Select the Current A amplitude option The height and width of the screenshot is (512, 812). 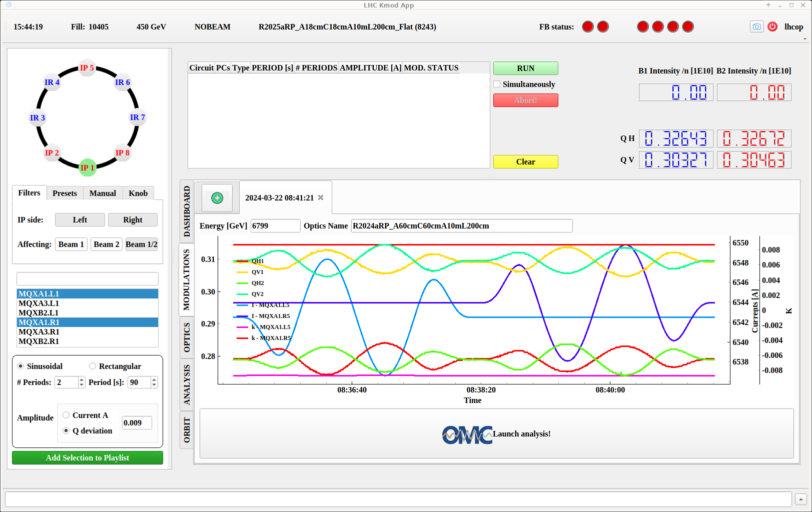tap(66, 415)
